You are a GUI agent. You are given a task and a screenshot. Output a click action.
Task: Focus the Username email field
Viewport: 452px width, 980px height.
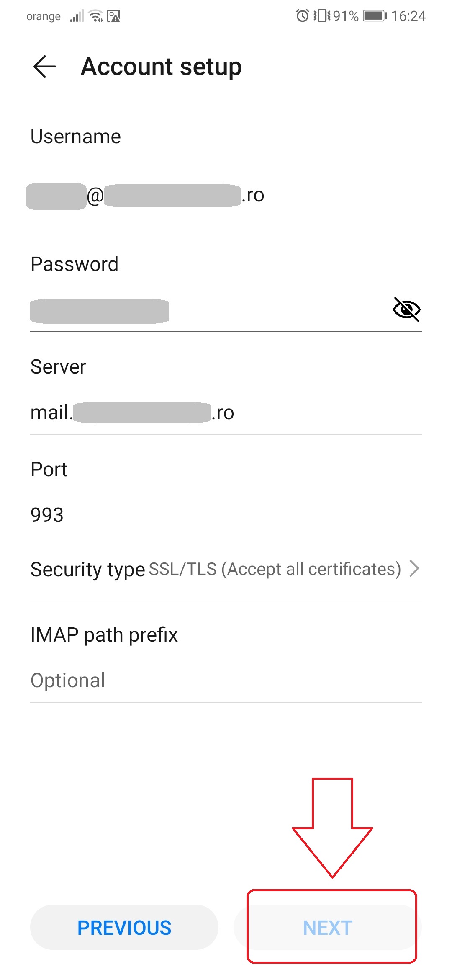click(226, 196)
